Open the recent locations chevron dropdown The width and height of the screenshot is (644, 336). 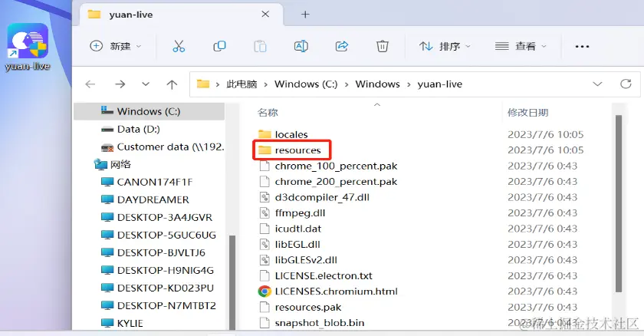pos(146,84)
